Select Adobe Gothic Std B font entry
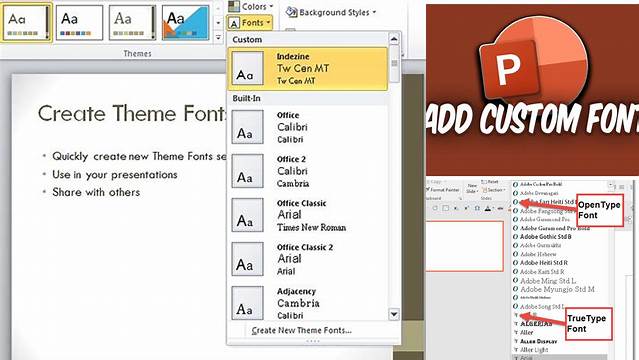The image size is (639, 360). pyautogui.click(x=545, y=236)
